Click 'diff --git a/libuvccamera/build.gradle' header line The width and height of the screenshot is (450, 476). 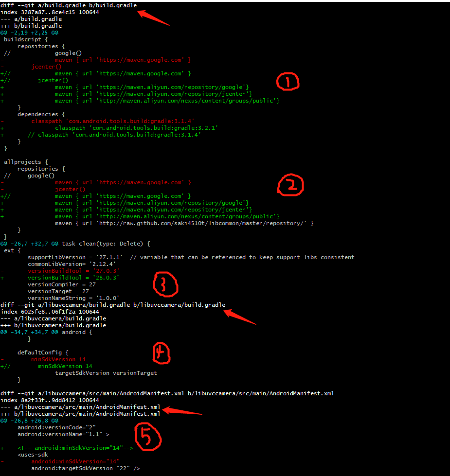113,305
